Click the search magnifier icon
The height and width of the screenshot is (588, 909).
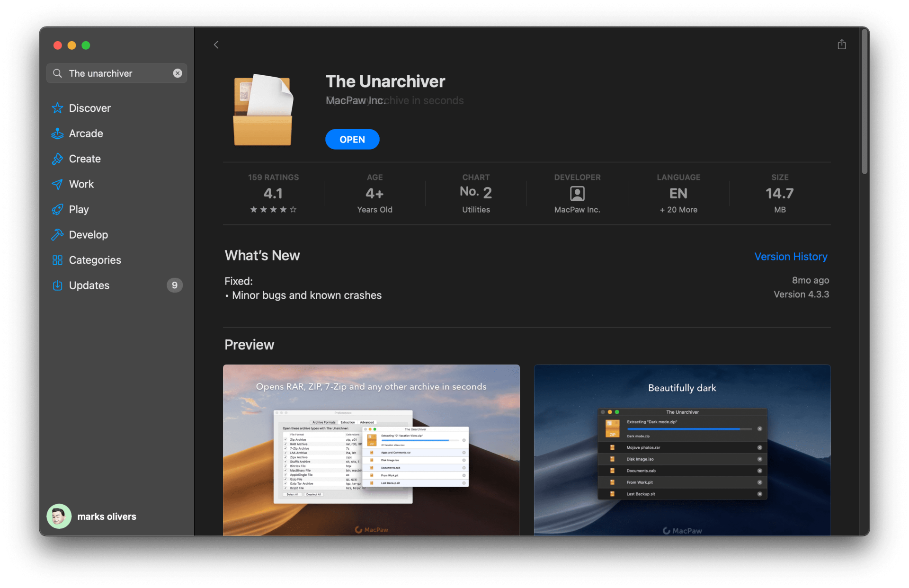point(57,73)
